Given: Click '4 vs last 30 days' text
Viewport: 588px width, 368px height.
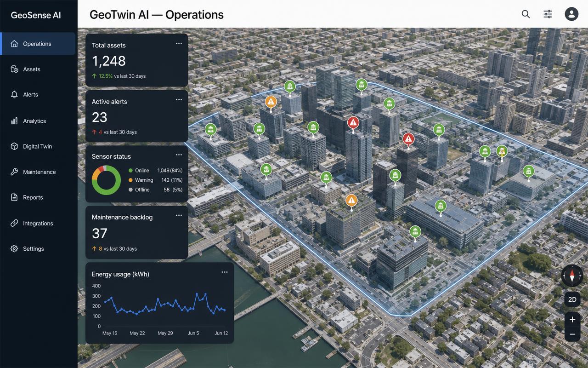Looking at the screenshot, I should tap(118, 132).
